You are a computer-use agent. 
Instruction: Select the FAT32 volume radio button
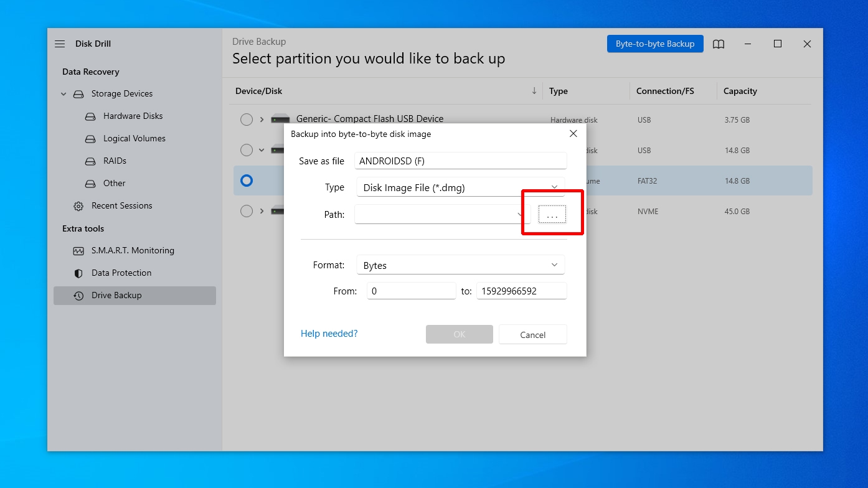(x=247, y=181)
